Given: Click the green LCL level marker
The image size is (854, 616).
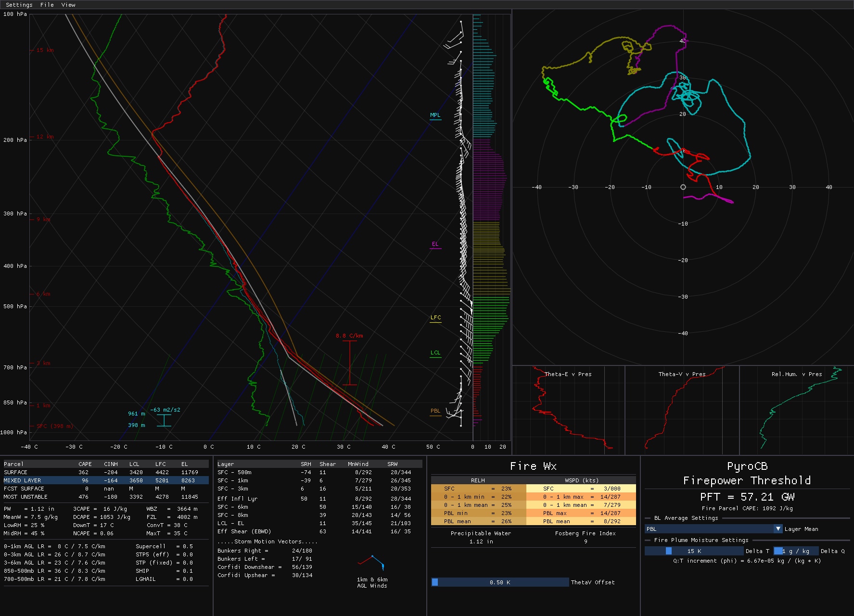Looking at the screenshot, I should 435,353.
